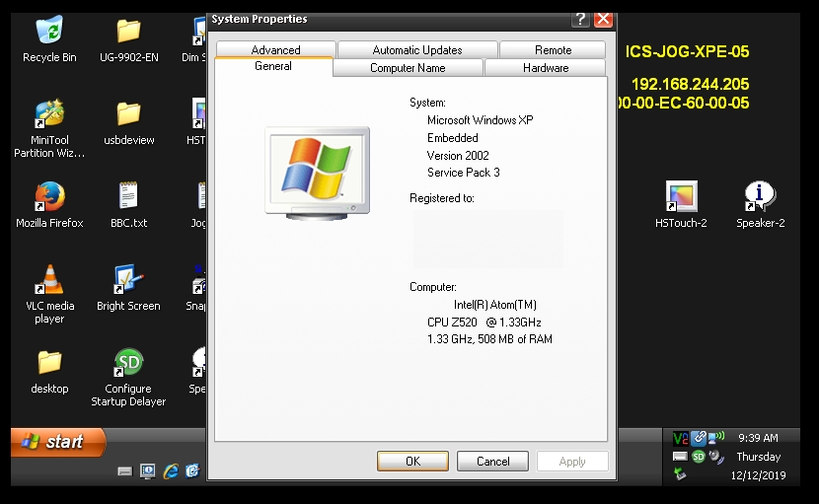The width and height of the screenshot is (819, 504).
Task: Click the 'Registered to:' label
Action: click(x=441, y=198)
